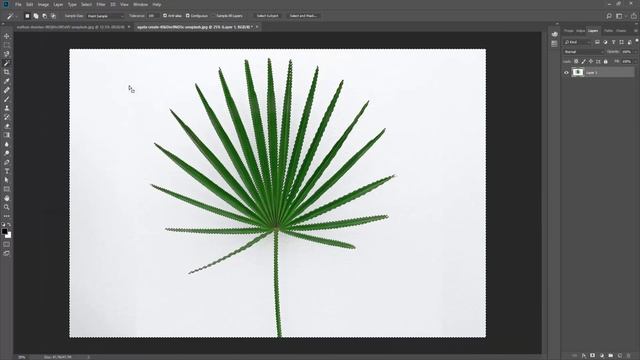Screen dimensions: 640x360
Task: Select the Healing Brush tool
Action: 7,90
